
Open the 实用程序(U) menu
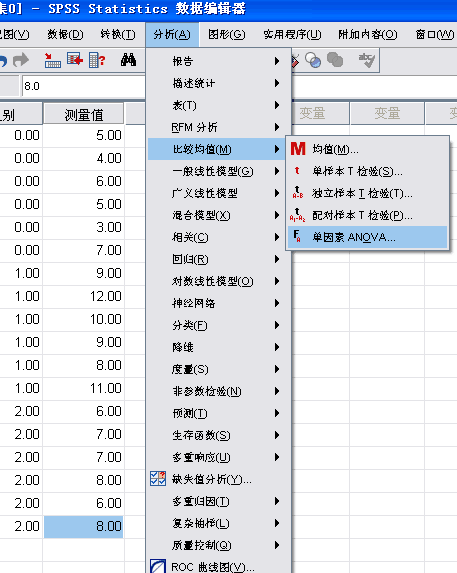tap(293, 35)
